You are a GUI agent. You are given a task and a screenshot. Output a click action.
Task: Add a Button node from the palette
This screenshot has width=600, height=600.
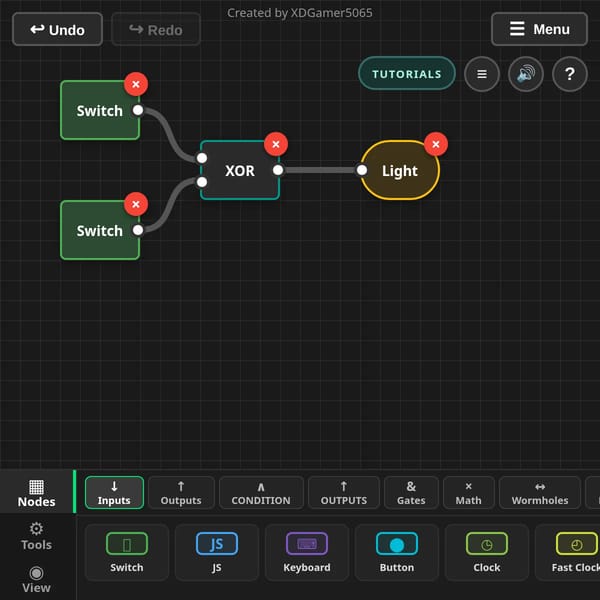tap(397, 553)
